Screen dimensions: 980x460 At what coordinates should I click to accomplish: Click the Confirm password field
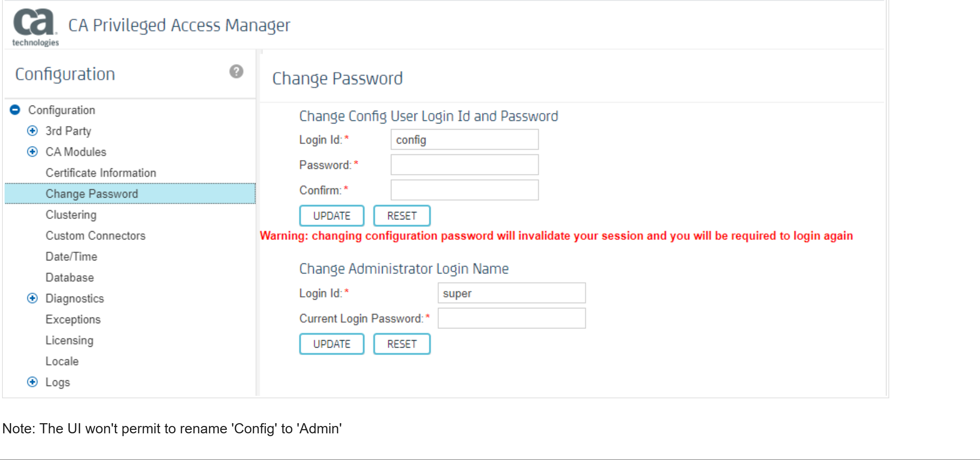[464, 190]
